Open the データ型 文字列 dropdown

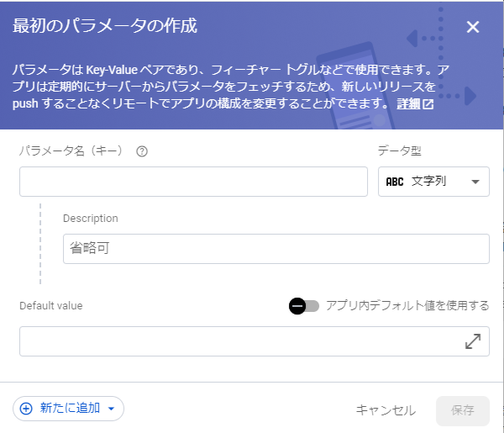(433, 182)
